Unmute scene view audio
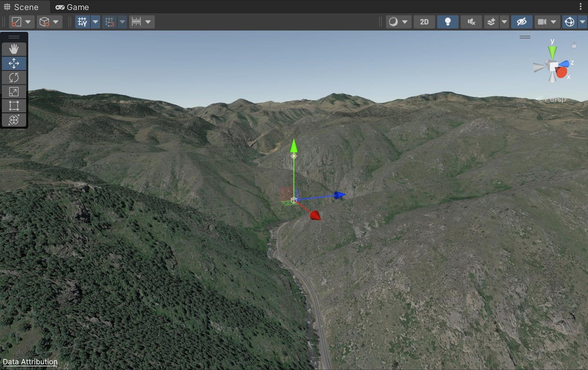The width and height of the screenshot is (588, 370). (x=471, y=21)
